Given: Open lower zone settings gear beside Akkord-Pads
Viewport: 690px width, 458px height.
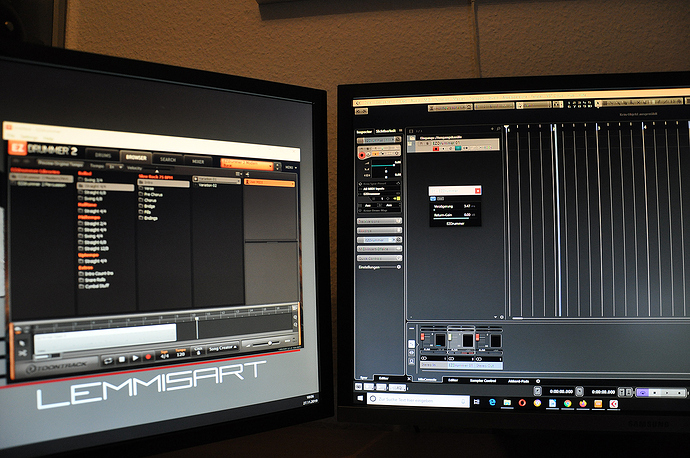Looking at the screenshot, I should click(x=538, y=381).
